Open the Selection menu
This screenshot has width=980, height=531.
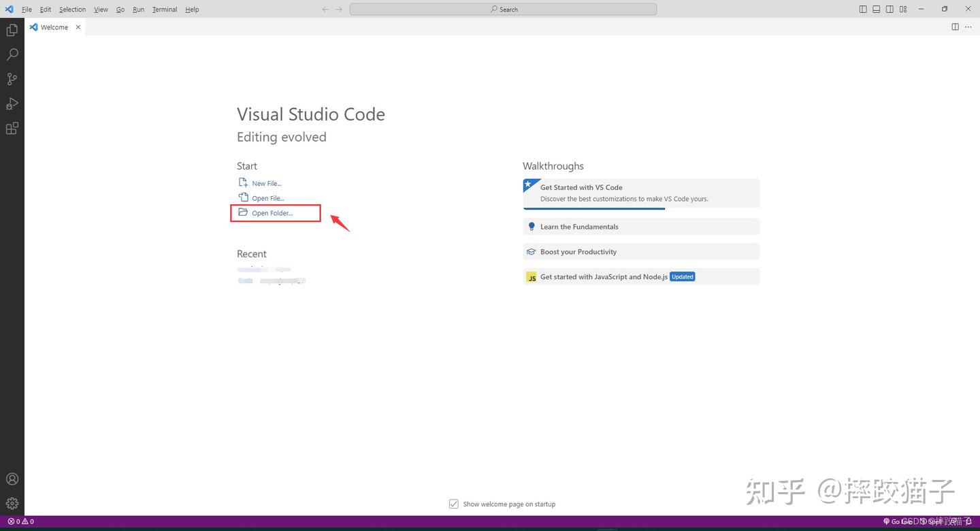72,10
